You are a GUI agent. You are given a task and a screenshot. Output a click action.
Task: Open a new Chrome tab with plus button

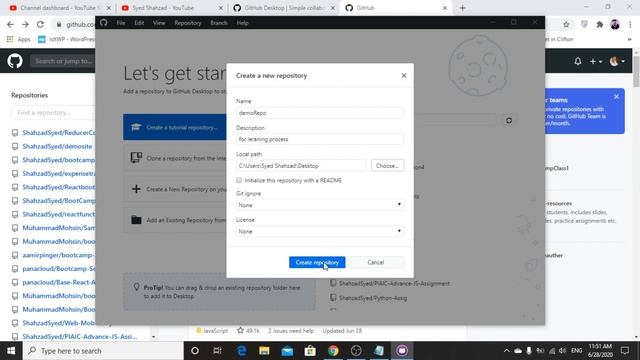[462, 8]
